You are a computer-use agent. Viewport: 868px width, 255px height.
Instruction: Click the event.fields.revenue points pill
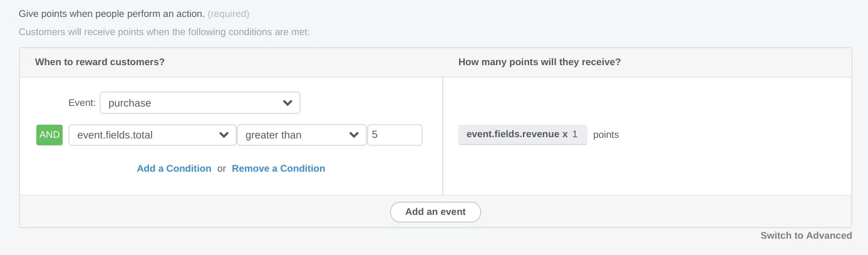pyautogui.click(x=523, y=135)
